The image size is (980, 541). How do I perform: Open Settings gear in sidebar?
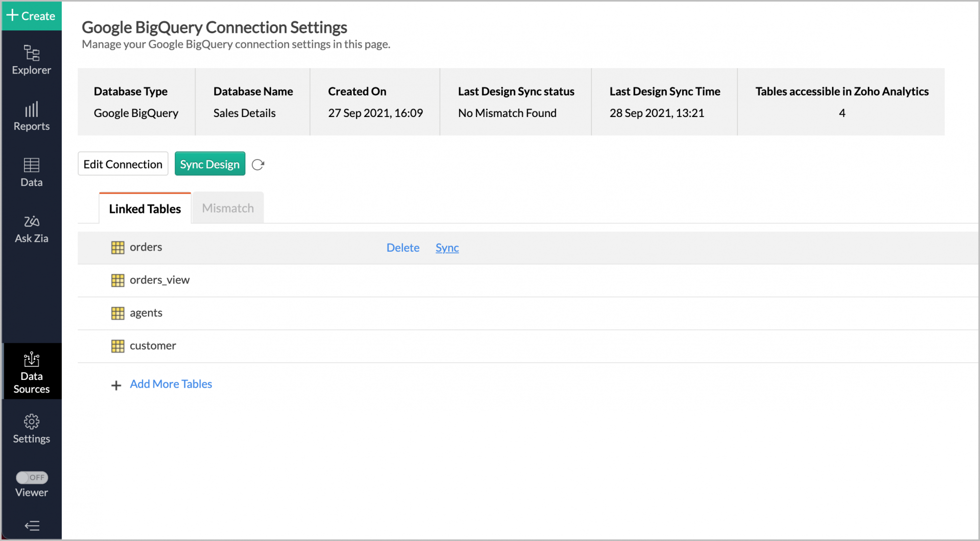31,429
